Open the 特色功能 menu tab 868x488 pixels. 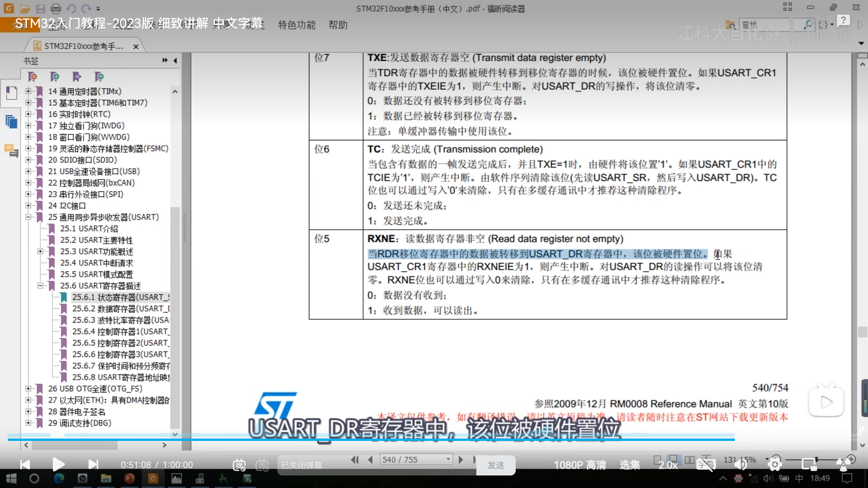point(297,25)
